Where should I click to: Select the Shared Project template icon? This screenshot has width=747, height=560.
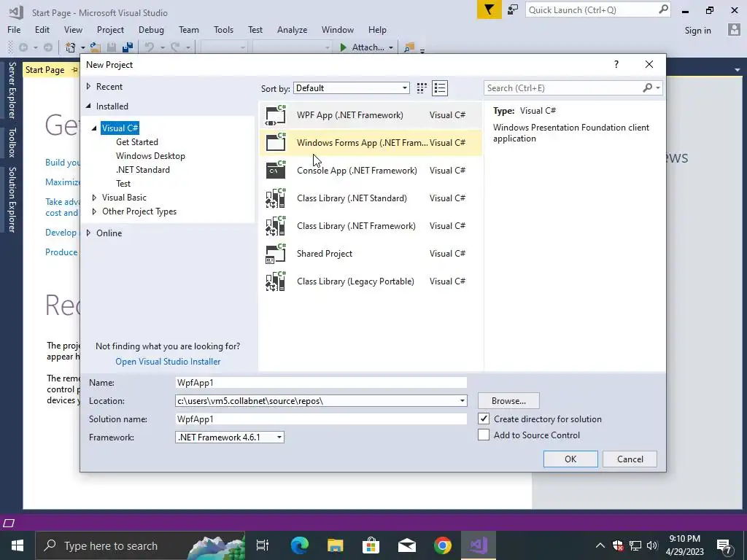pyautogui.click(x=276, y=253)
